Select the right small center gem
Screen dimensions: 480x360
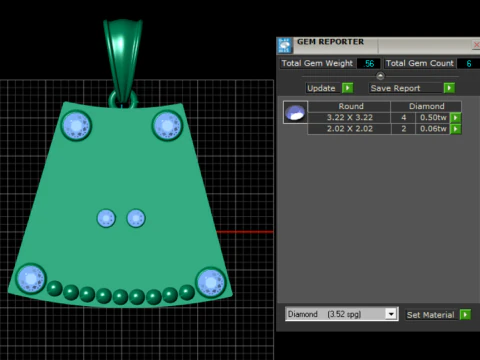(136, 218)
